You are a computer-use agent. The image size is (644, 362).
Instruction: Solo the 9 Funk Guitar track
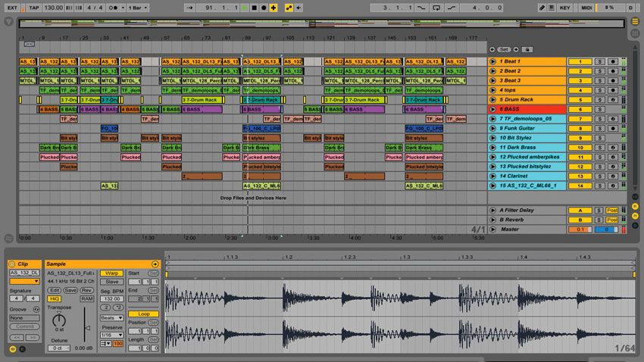click(x=599, y=129)
